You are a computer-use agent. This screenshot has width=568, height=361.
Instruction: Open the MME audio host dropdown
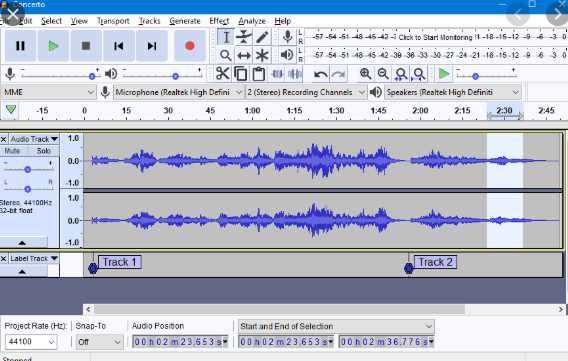[x=49, y=92]
